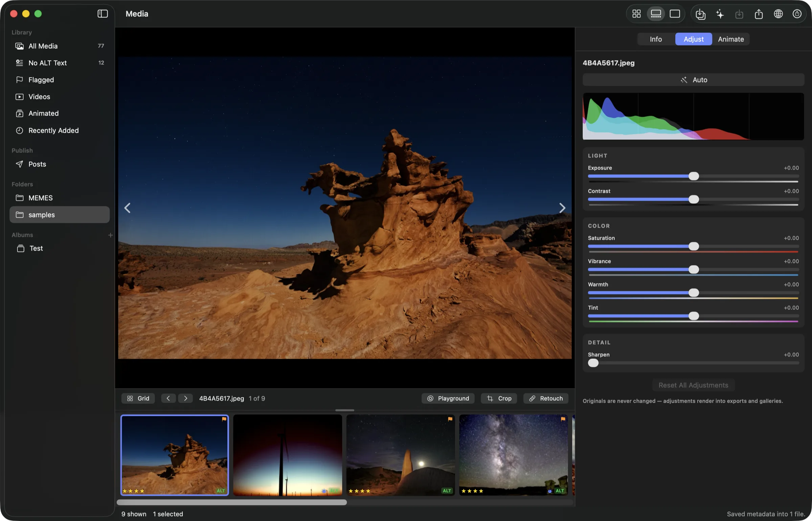Click the main rock formation photo
Image resolution: width=812 pixels, height=521 pixels.
coord(345,208)
